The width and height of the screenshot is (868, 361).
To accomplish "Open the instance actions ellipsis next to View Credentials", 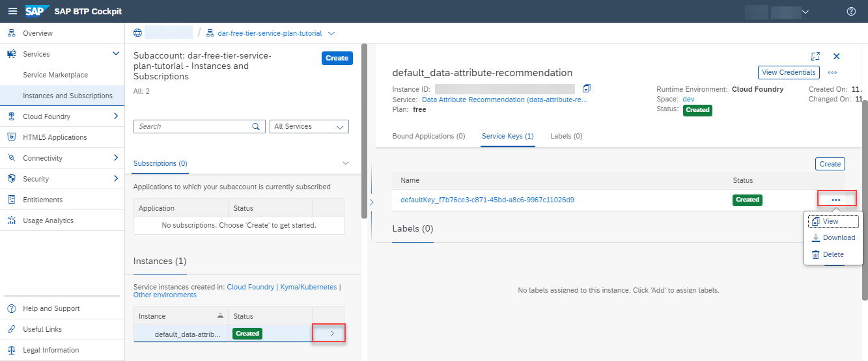I will pos(832,73).
